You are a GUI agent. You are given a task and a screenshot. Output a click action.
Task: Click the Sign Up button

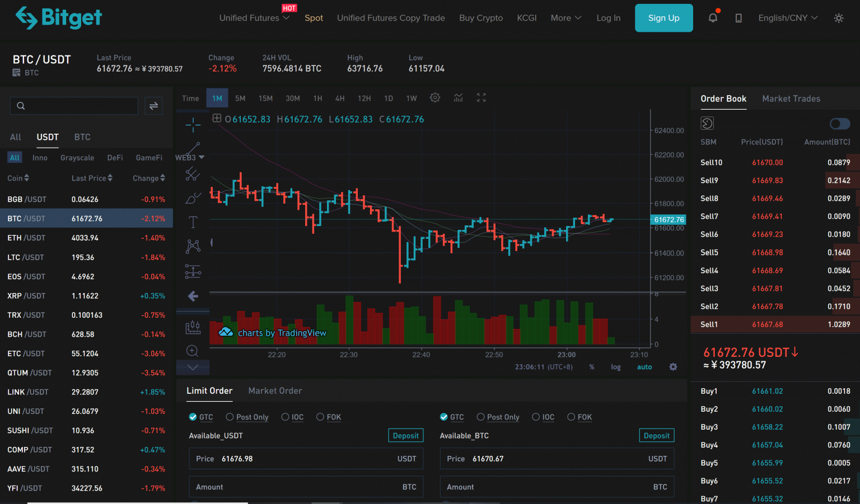(x=663, y=17)
